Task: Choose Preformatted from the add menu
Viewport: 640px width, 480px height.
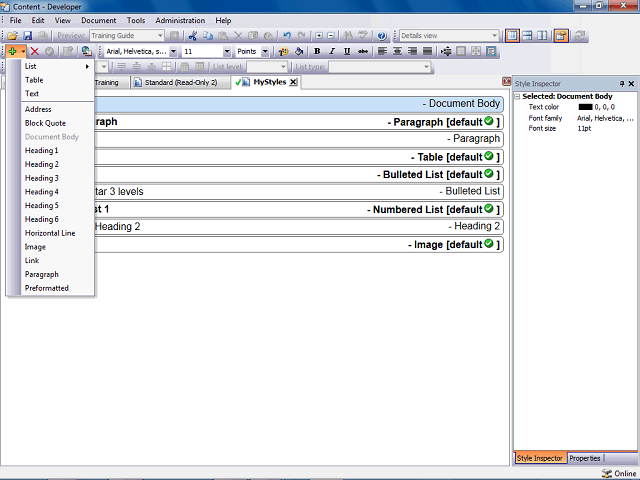Action: click(x=58, y=288)
